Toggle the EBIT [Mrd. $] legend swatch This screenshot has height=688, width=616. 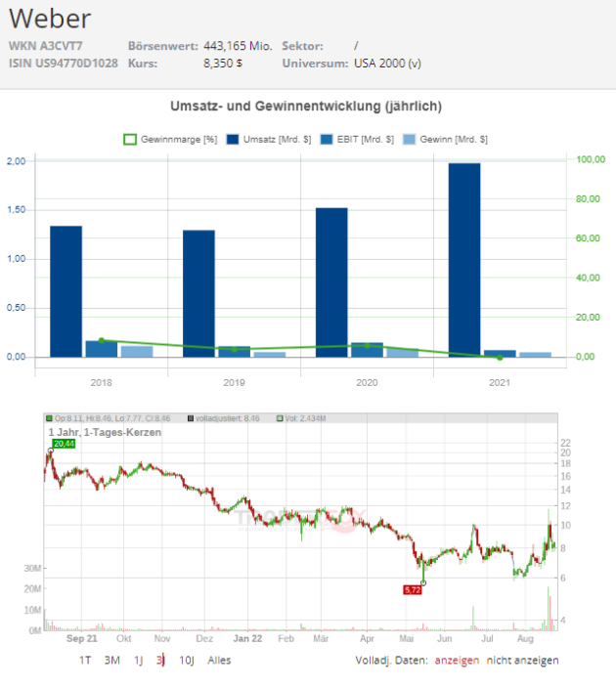pos(327,140)
